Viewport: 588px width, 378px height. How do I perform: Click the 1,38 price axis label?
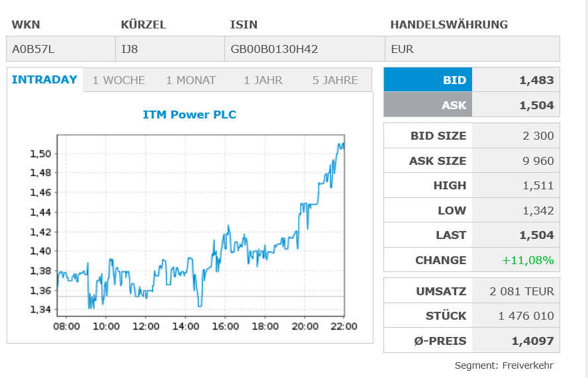(40, 270)
